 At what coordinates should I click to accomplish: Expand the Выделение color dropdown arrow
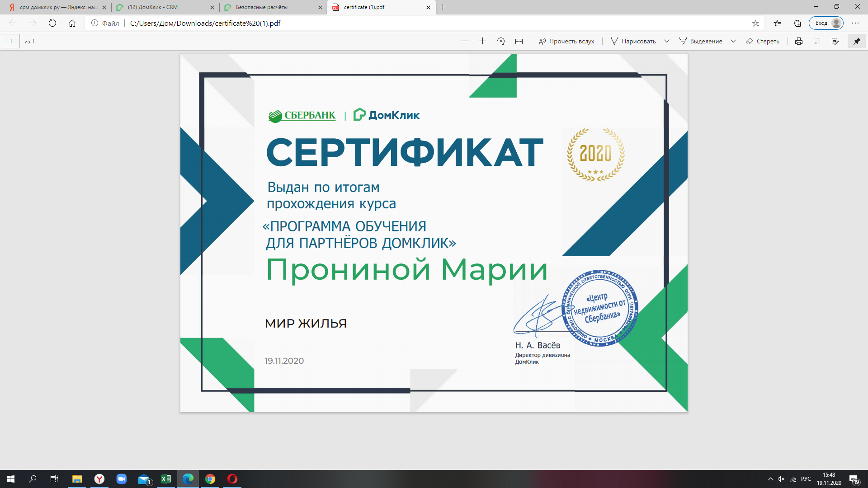click(x=733, y=41)
